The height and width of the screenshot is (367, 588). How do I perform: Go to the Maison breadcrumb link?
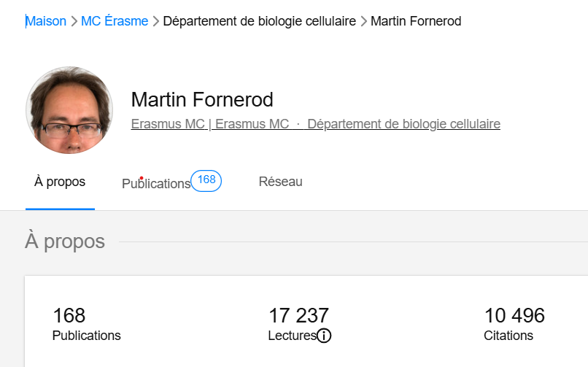pos(46,21)
